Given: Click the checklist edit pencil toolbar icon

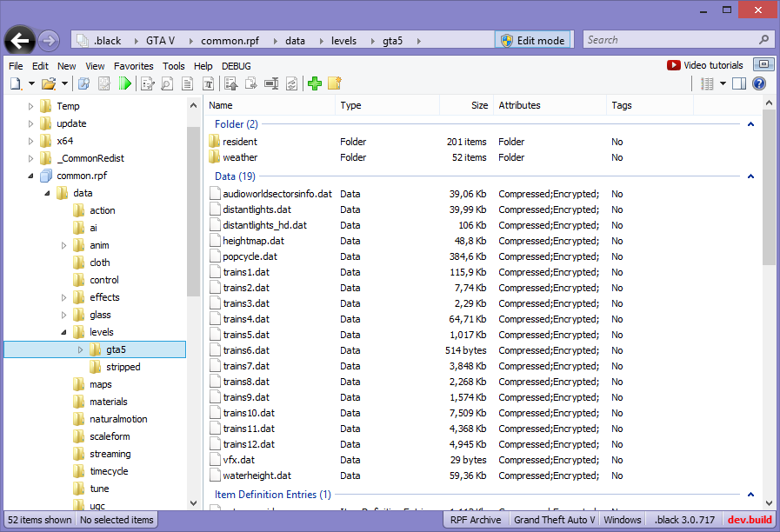Looking at the screenshot, I should [x=147, y=83].
